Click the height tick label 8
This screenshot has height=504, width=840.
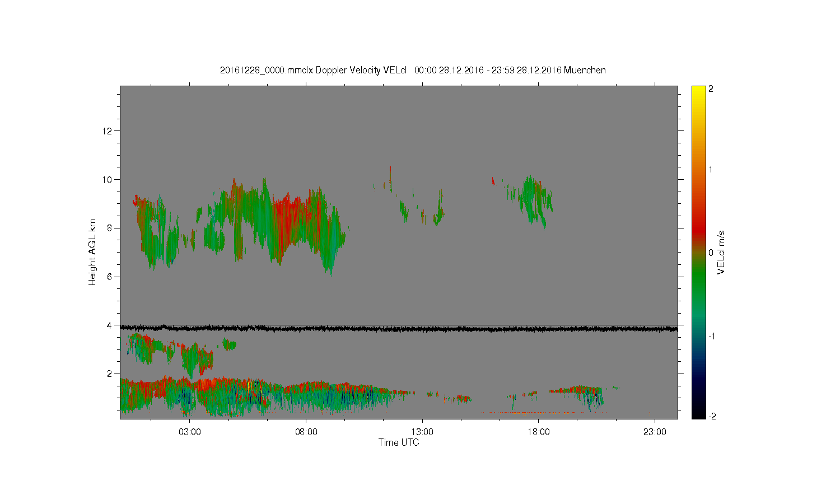[110, 228]
